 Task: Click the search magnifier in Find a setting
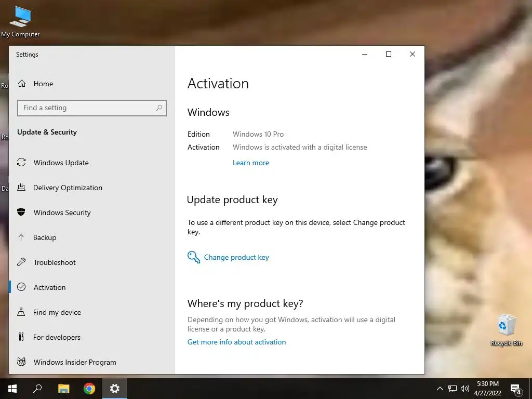[159, 108]
